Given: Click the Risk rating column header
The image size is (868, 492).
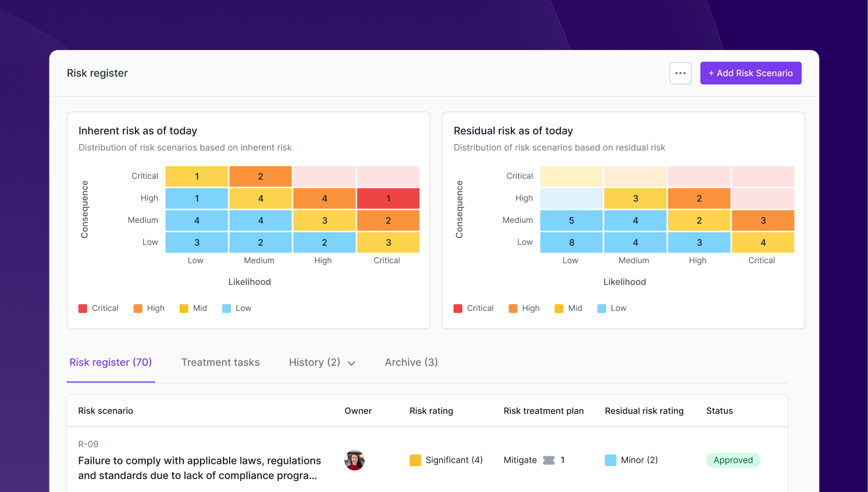Looking at the screenshot, I should tap(431, 411).
